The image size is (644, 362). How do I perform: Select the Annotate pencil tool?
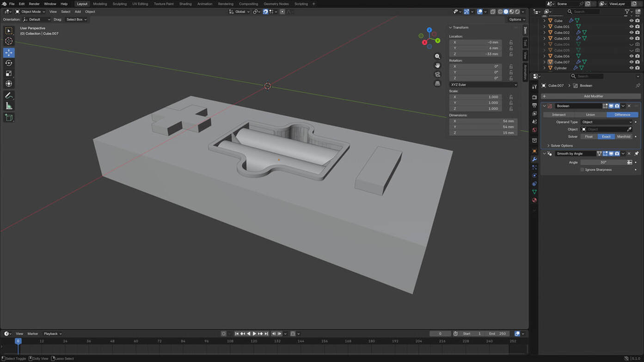pos(9,96)
